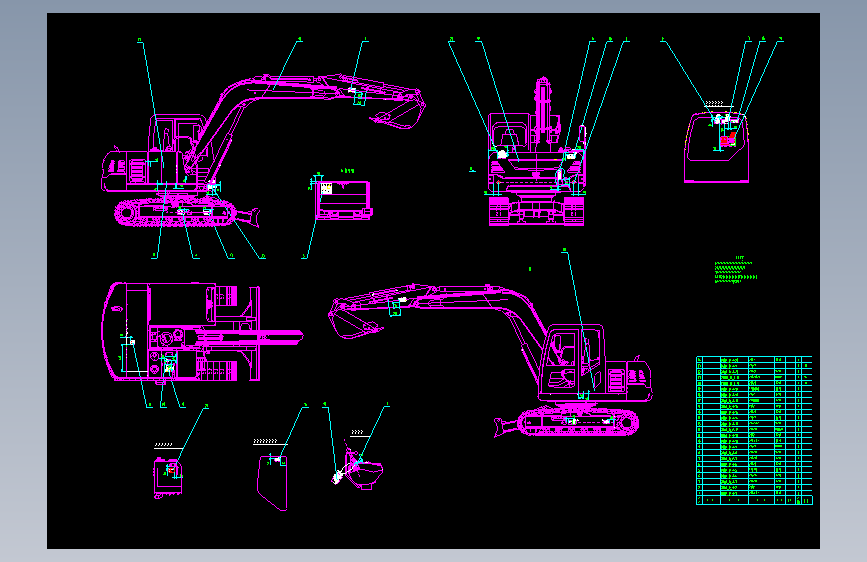This screenshot has width=867, height=562.
Task: Click the cab window detail view in top-right
Action: pos(717,147)
